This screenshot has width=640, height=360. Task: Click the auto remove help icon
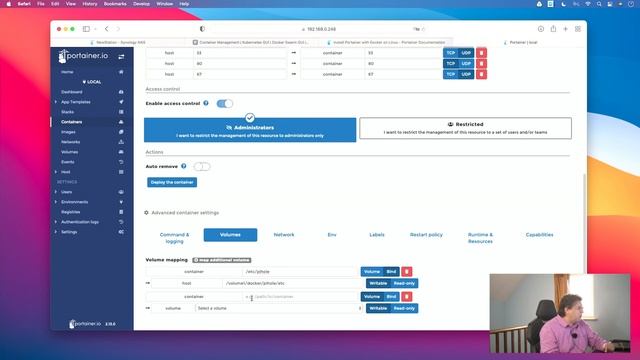[184, 166]
